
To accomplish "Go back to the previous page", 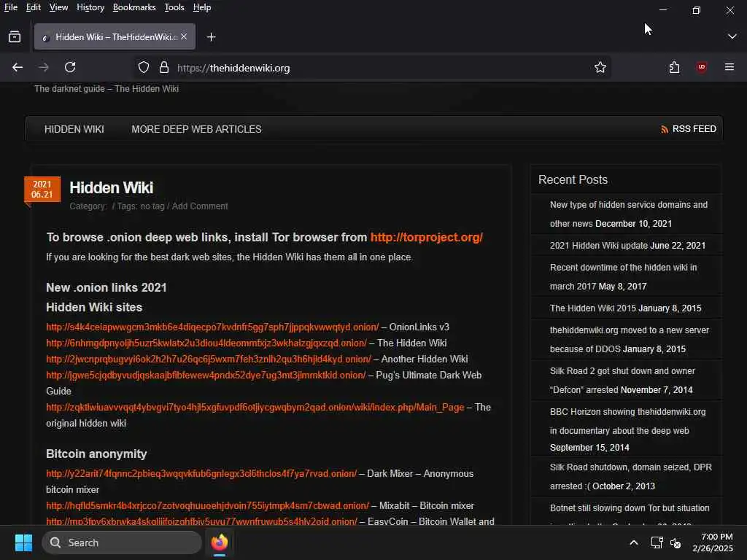I will [x=18, y=67].
